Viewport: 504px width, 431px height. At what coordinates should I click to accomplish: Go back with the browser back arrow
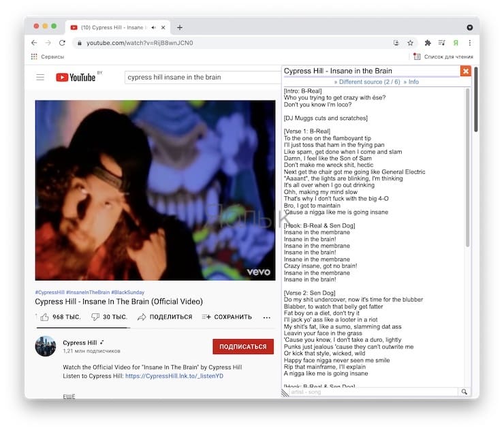[x=34, y=43]
